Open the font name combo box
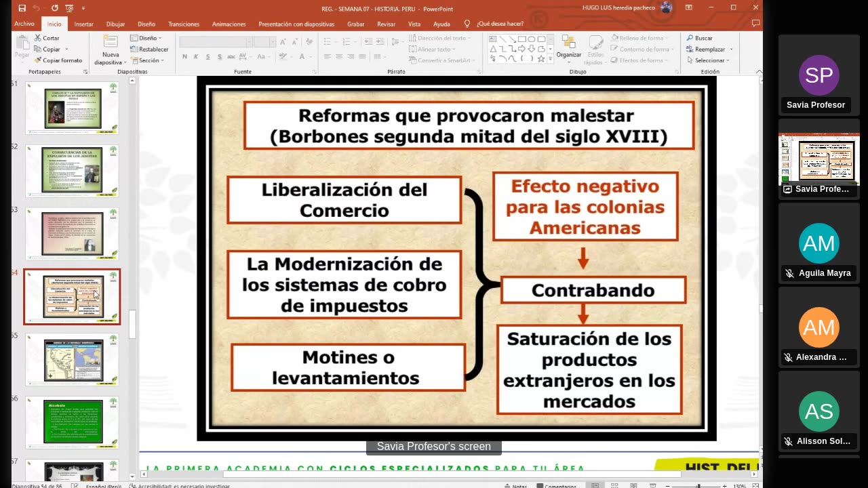The height and width of the screenshot is (488, 868). coord(215,41)
